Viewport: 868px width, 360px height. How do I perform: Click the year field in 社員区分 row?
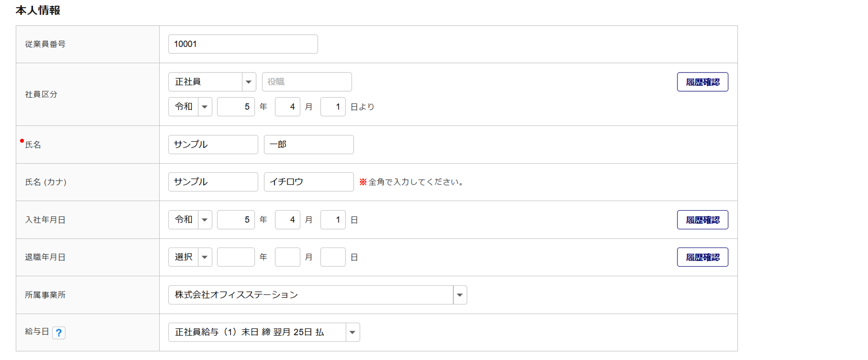click(x=236, y=107)
